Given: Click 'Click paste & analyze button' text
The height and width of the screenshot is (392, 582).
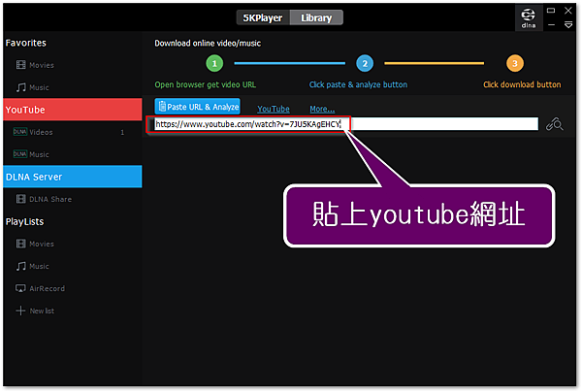Looking at the screenshot, I should tap(358, 84).
